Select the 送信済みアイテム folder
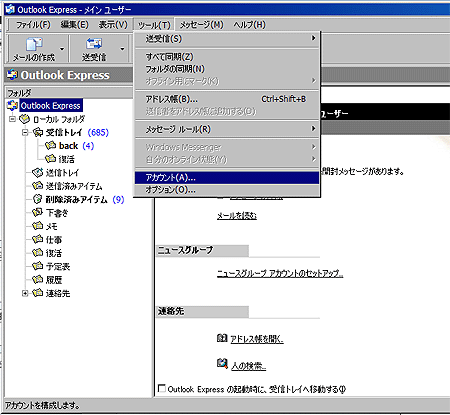Screen dimensions: 450x415 click(x=74, y=186)
